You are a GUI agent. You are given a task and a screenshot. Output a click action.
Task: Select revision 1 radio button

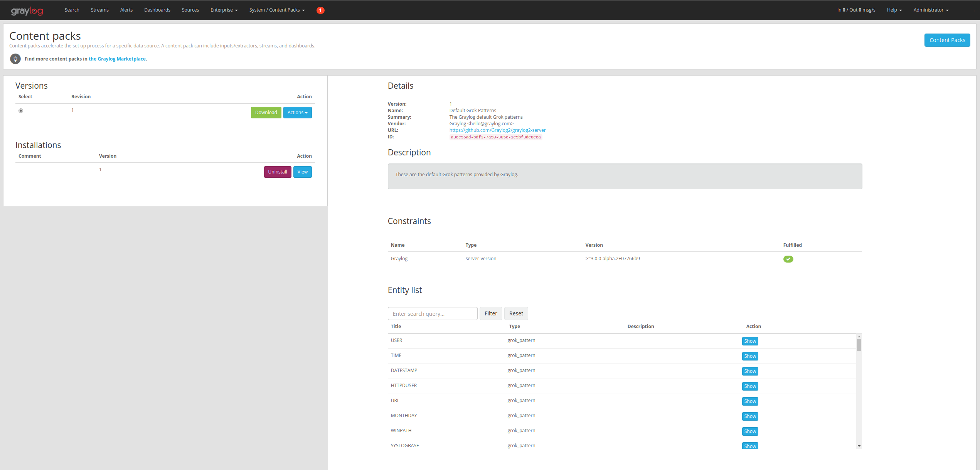(21, 111)
